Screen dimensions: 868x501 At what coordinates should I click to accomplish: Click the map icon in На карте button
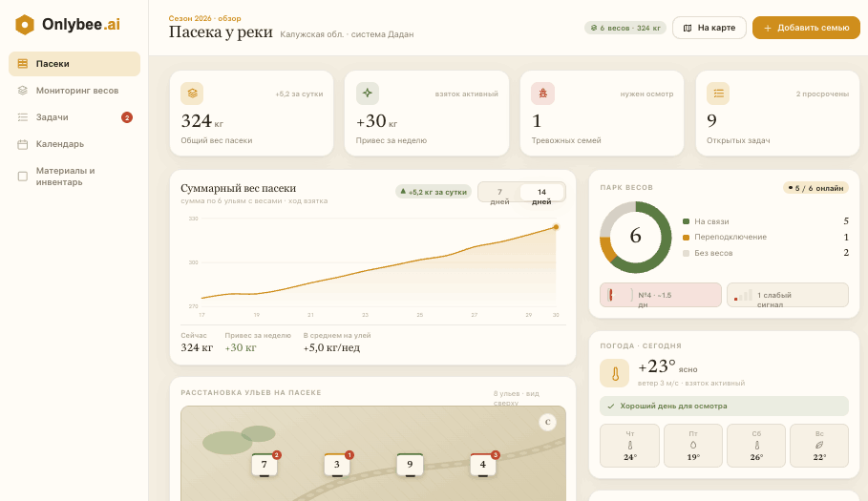pos(688,28)
